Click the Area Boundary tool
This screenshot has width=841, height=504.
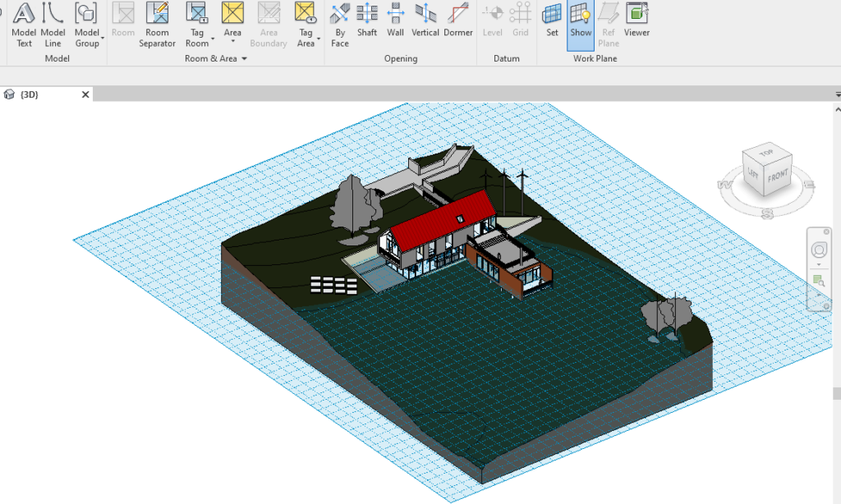tap(269, 25)
